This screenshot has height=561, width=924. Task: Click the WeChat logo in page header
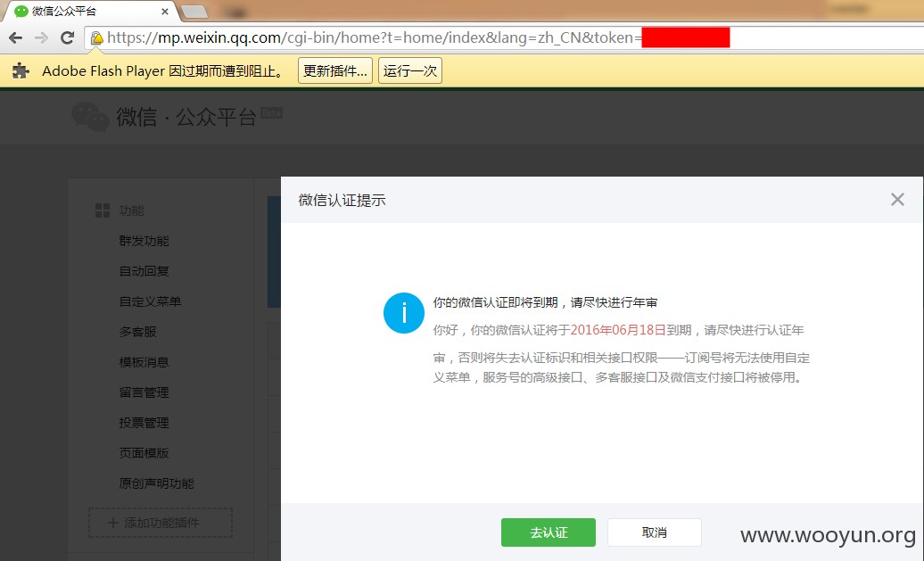90,116
